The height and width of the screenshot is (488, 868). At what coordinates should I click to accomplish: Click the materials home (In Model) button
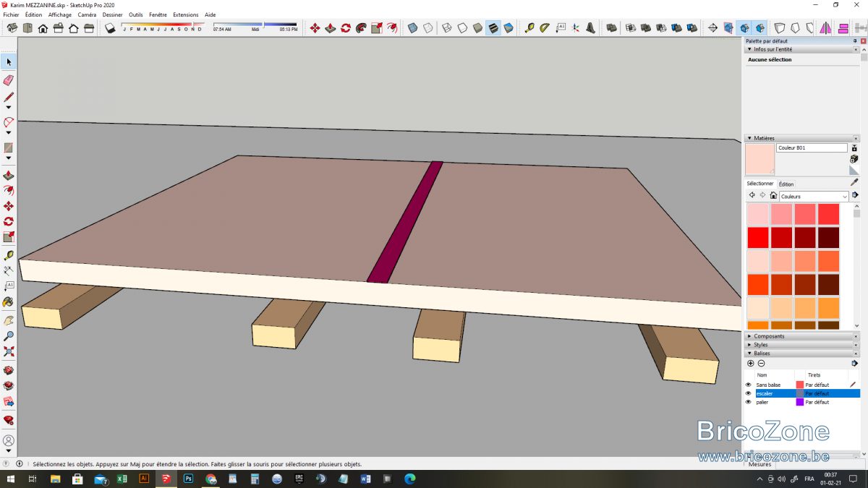[x=773, y=195]
